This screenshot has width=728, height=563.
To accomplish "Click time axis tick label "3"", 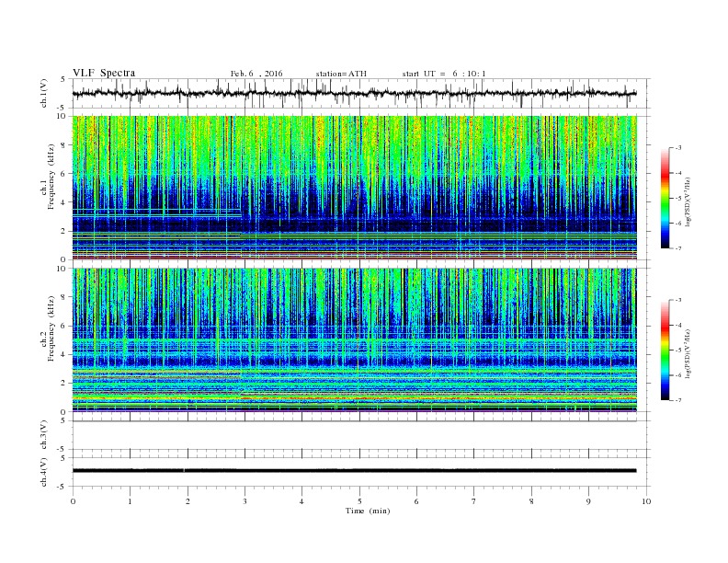I will click(x=245, y=501).
